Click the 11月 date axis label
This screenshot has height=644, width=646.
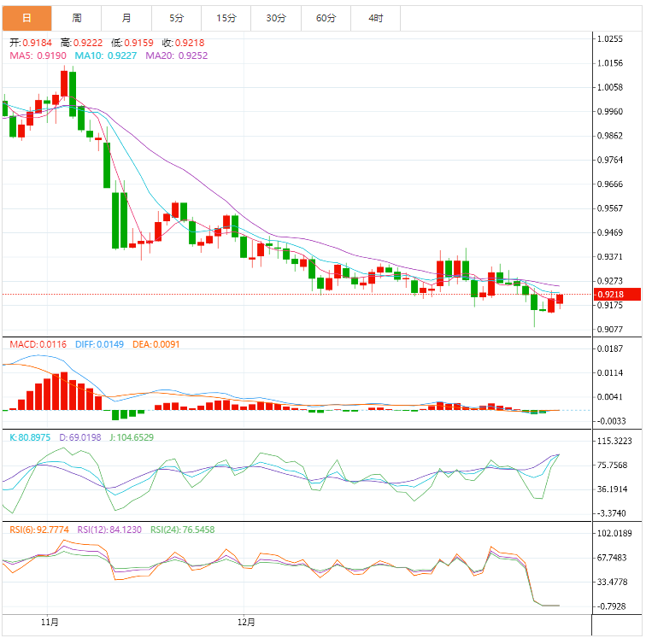coord(50,622)
